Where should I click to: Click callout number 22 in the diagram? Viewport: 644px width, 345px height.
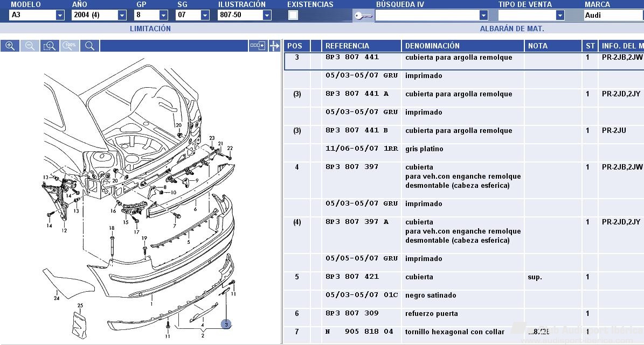tap(230, 148)
